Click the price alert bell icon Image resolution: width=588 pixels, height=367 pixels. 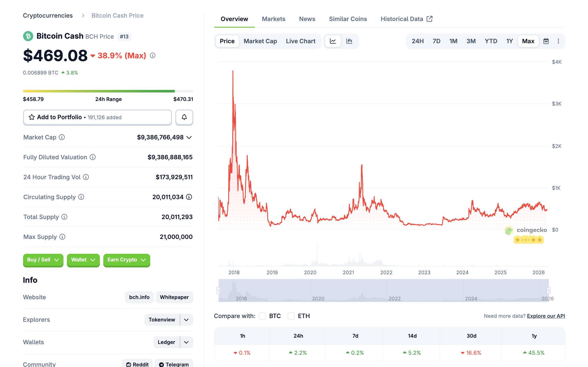[184, 117]
